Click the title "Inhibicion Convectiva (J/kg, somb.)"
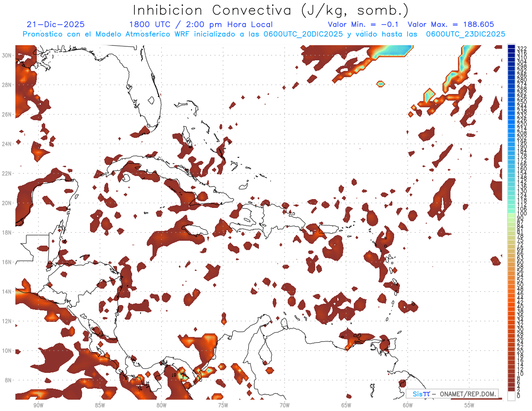This screenshot has height=411, width=532. pos(271,11)
